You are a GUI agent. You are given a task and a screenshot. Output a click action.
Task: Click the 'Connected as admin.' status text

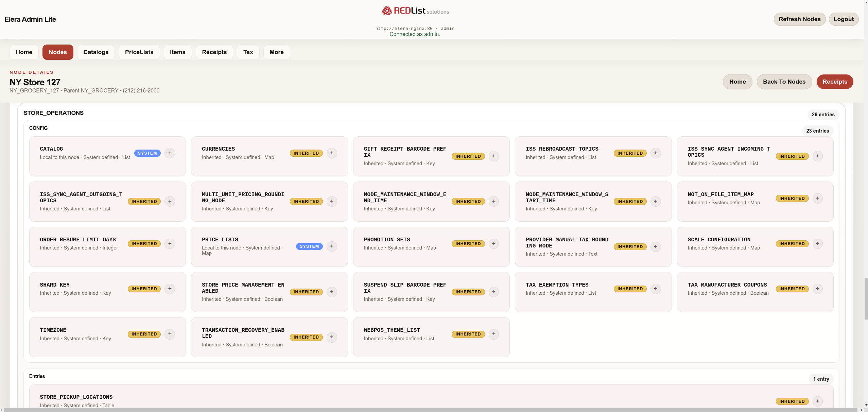pyautogui.click(x=415, y=34)
